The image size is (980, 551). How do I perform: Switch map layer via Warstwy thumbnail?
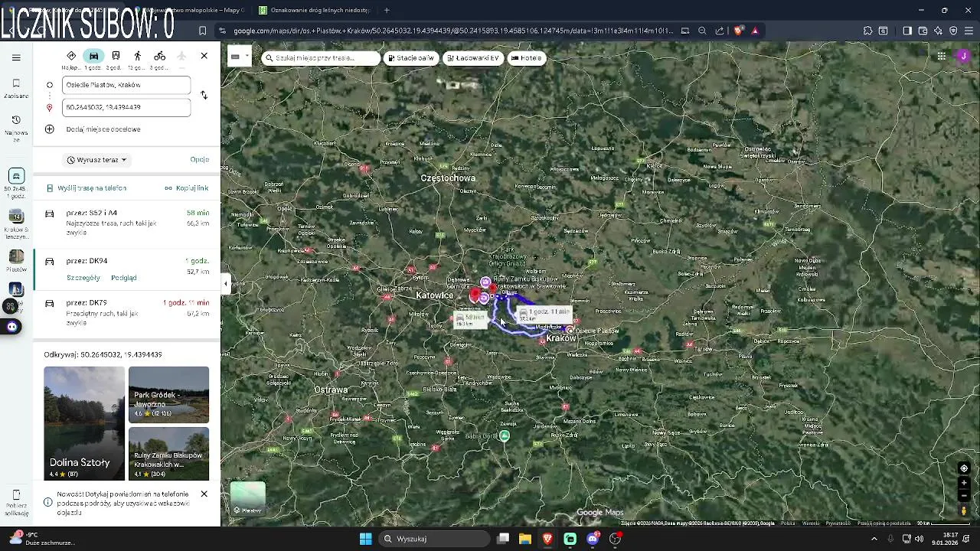pyautogui.click(x=247, y=498)
